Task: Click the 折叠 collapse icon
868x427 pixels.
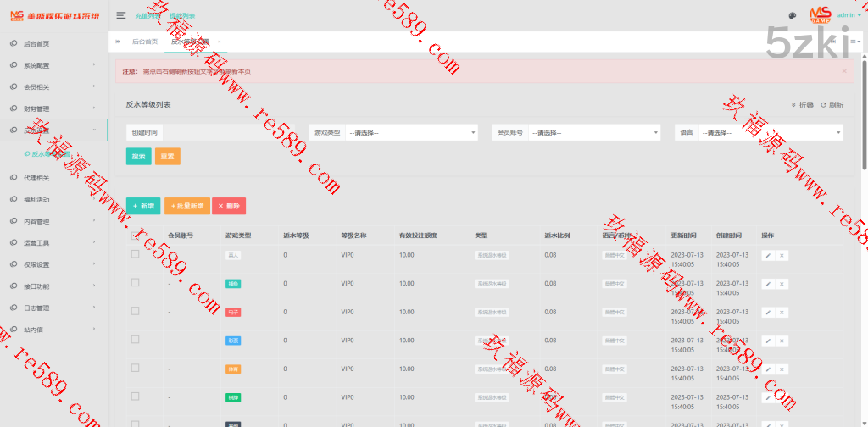Action: click(793, 105)
